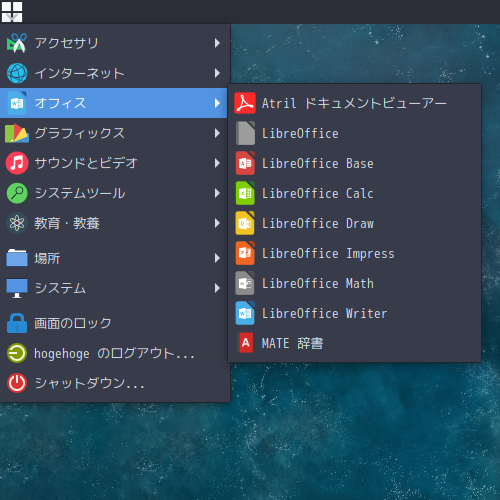Click the LibreOffice Math gray icon
500x500 pixels.
pyautogui.click(x=245, y=283)
